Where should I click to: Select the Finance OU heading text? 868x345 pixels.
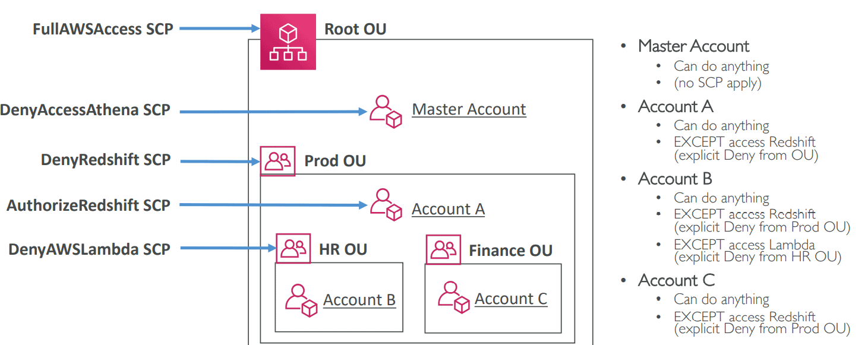510,251
